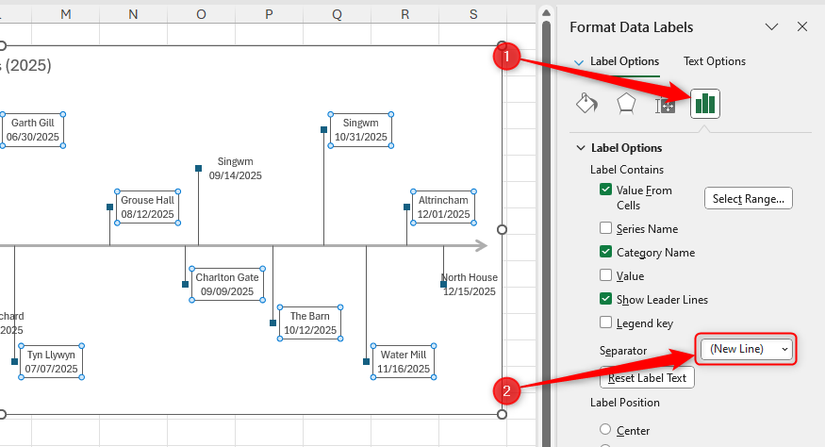Enable the Legend key checkbox
Screen dimensions: 825x447
(606, 322)
